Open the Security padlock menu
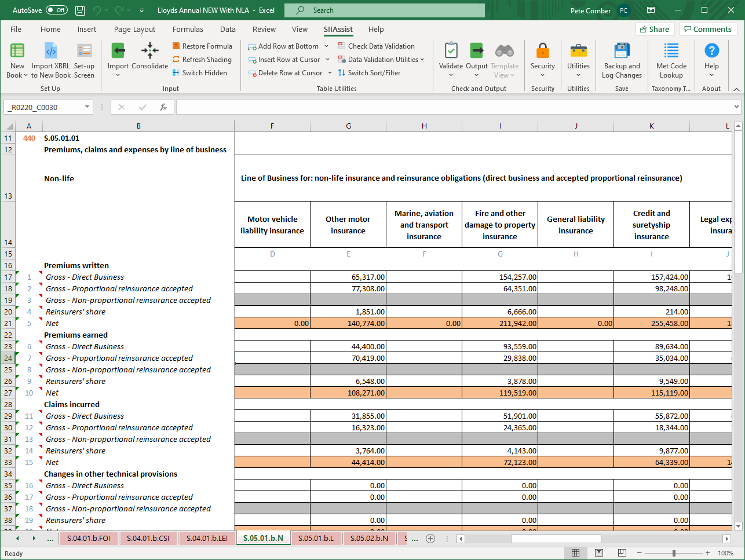 [543, 60]
